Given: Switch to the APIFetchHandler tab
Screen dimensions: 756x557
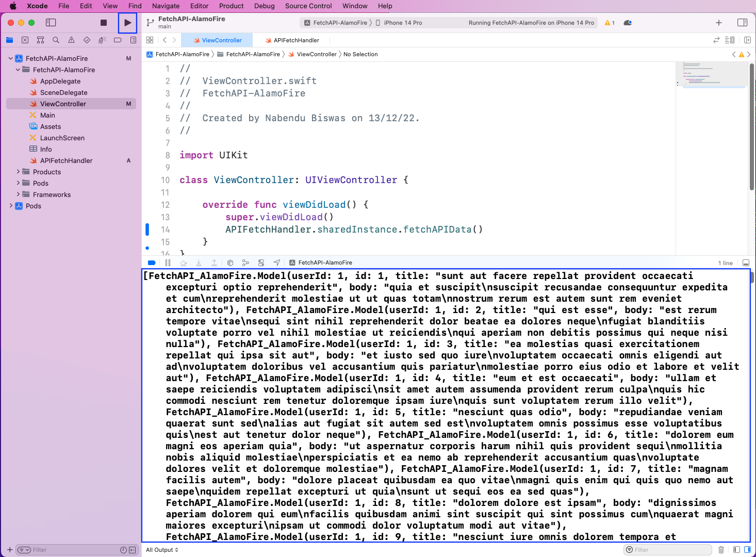Looking at the screenshot, I should pyautogui.click(x=296, y=40).
